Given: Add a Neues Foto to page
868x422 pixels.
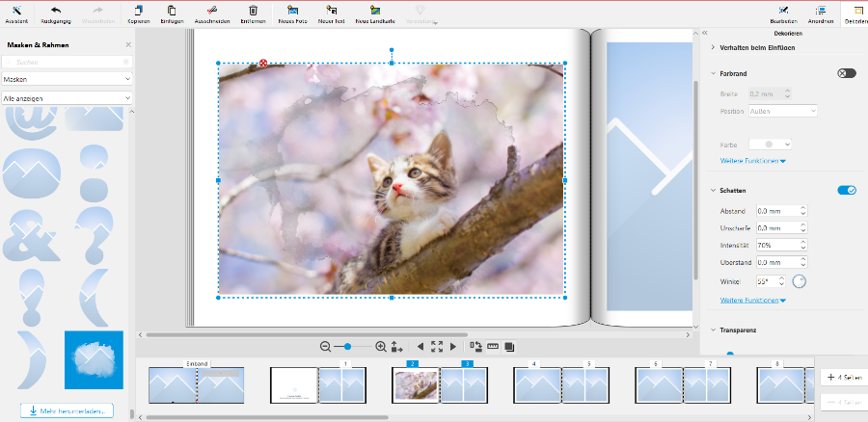Looking at the screenshot, I should point(293,13).
